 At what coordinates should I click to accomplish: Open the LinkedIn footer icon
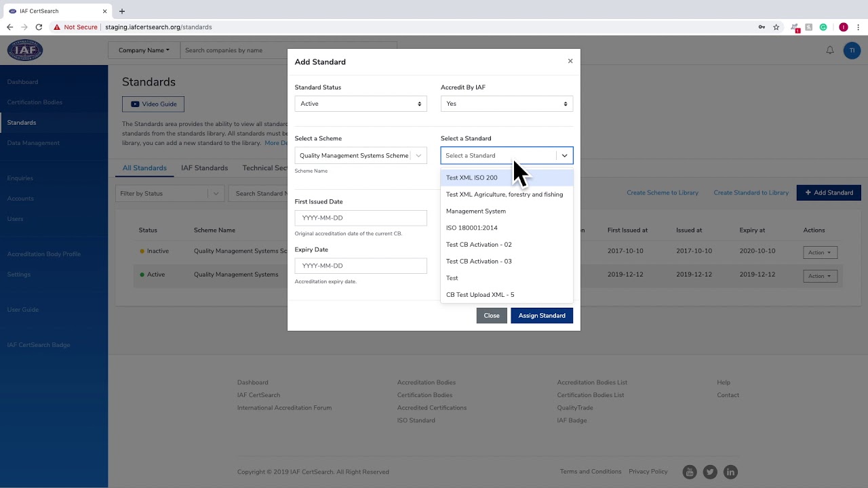tap(730, 472)
